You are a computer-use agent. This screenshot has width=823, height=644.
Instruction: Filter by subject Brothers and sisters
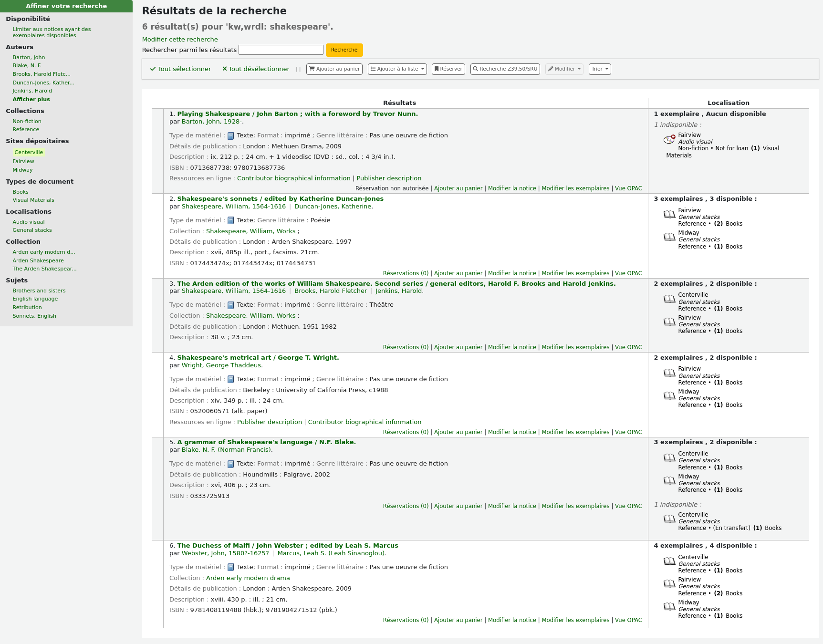(x=39, y=291)
